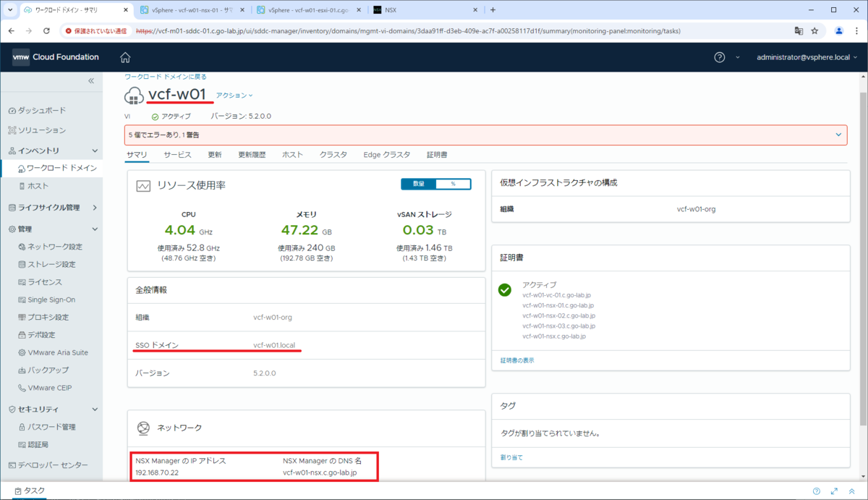Viewport: 868px width, 500px height.
Task: Click the 保護されていない通信 security warning
Action: click(x=96, y=31)
